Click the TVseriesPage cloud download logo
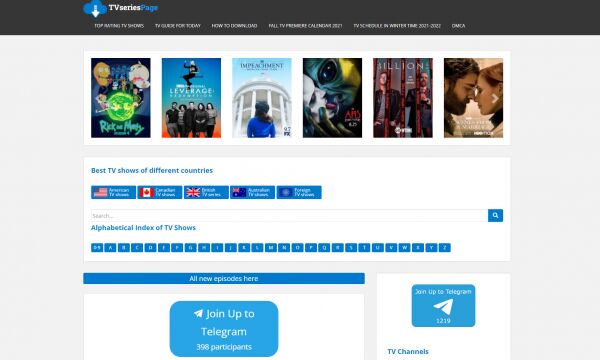 (x=120, y=8)
